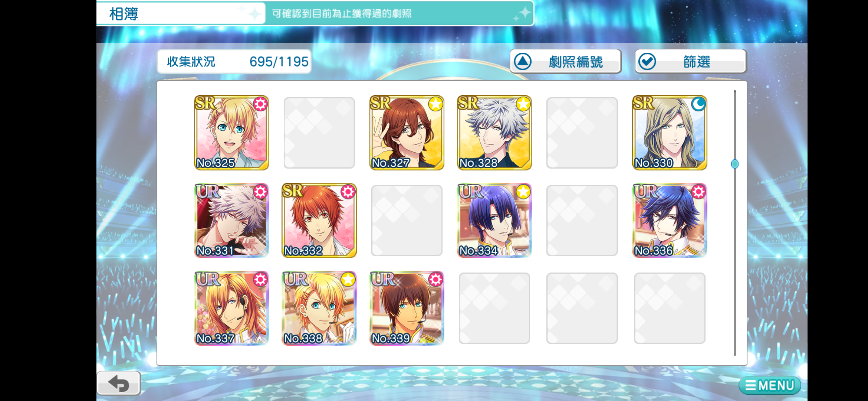View UR card No.339
868x401 pixels.
[407, 308]
